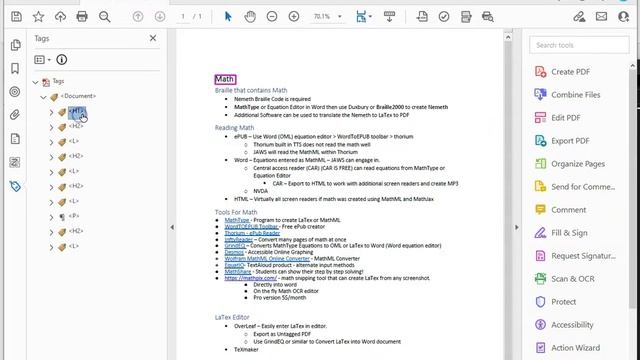Activate the Selection arrow tool
640x360 pixels.
point(228,16)
